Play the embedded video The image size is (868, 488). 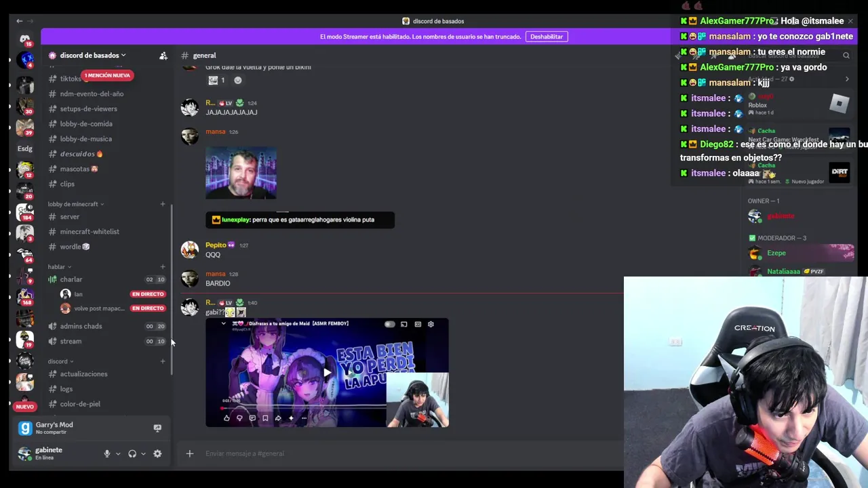coord(327,372)
